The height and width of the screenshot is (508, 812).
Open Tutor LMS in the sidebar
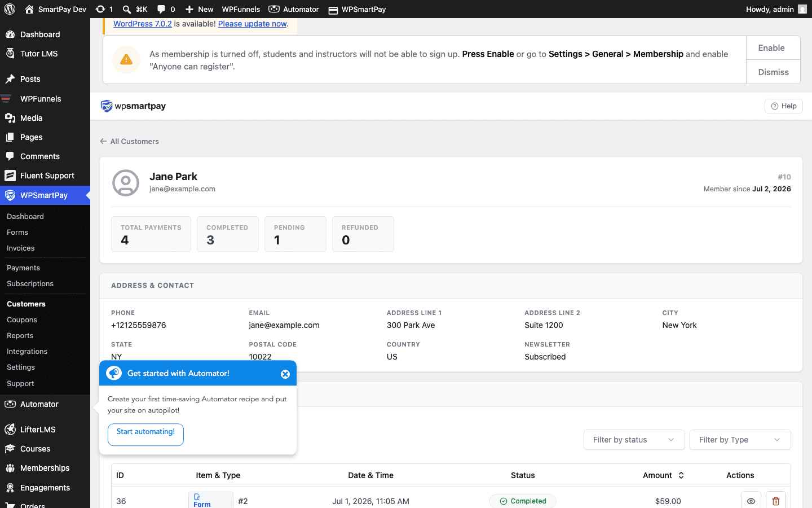45,54
